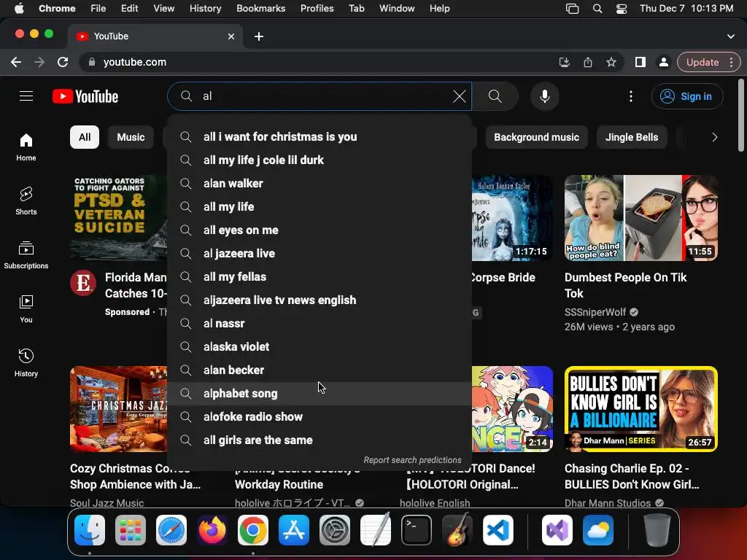Click the Chrome Update button
This screenshot has height=560, width=747.
[703, 62]
